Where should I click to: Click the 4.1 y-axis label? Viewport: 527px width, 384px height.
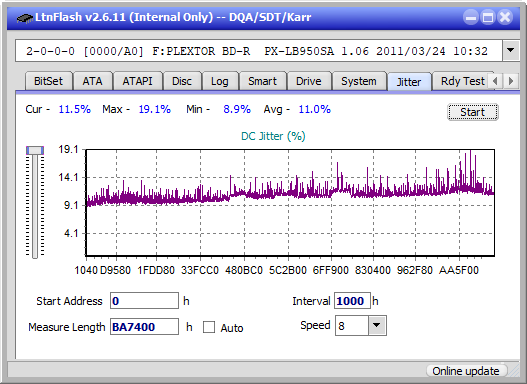pyautogui.click(x=71, y=233)
